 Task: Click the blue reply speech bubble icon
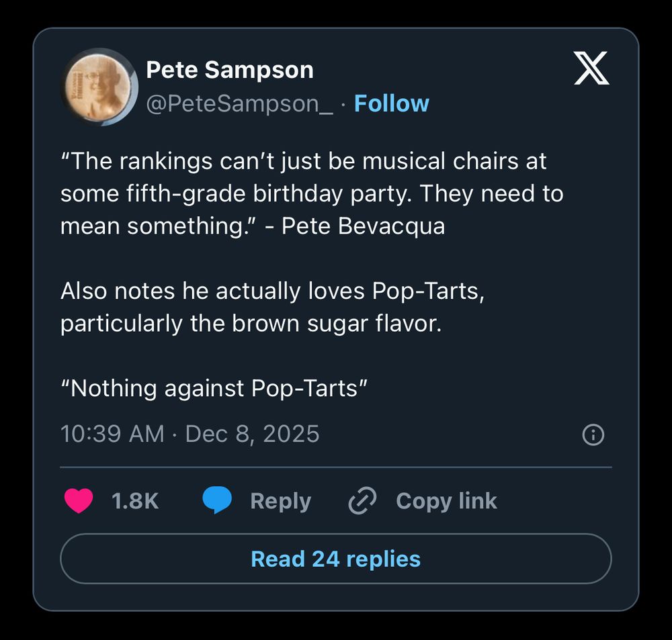pos(217,501)
